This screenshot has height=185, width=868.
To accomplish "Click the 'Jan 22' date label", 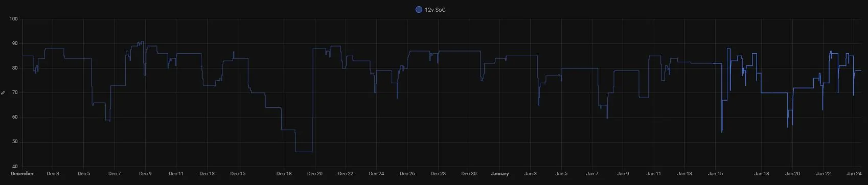I will point(823,174).
